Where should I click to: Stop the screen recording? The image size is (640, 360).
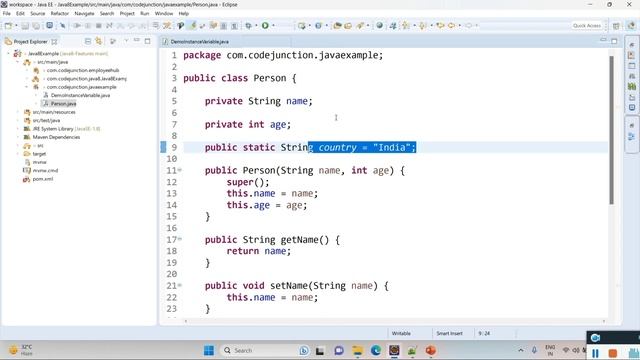click(x=613, y=353)
